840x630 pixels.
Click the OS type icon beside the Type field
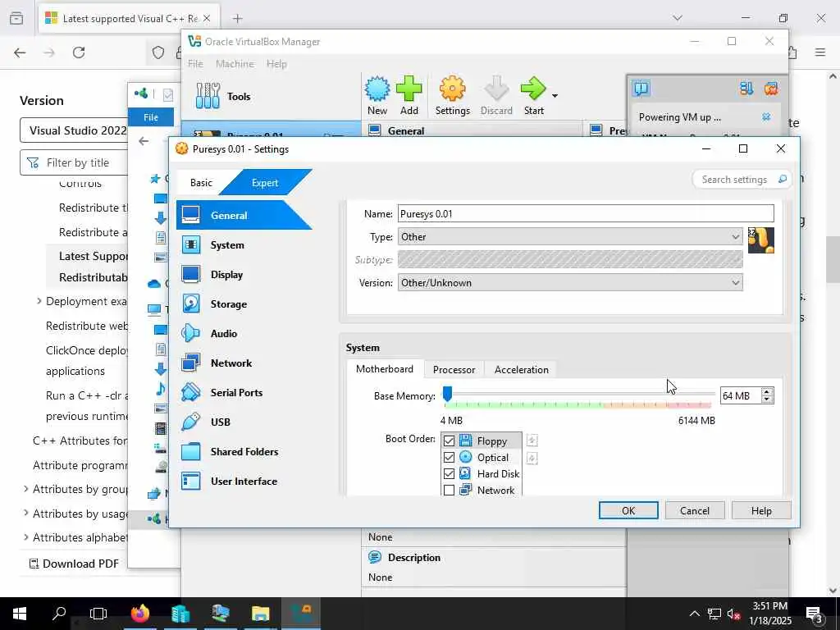coord(760,240)
